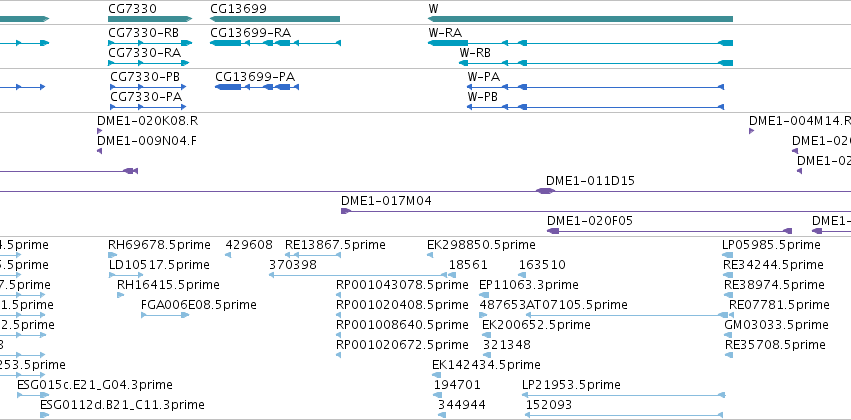Select BAC end DME1-020K08.R
The height and width of the screenshot is (420, 851).
(x=99, y=131)
